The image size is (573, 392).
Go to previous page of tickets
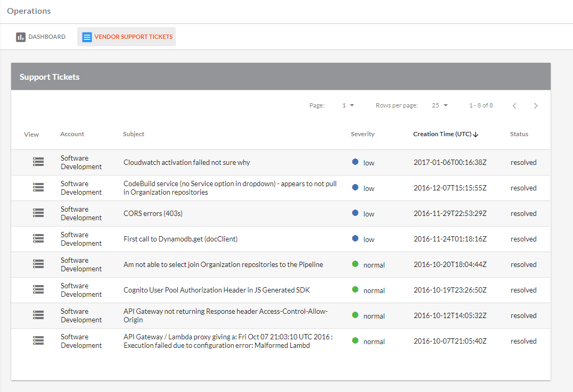[514, 106]
